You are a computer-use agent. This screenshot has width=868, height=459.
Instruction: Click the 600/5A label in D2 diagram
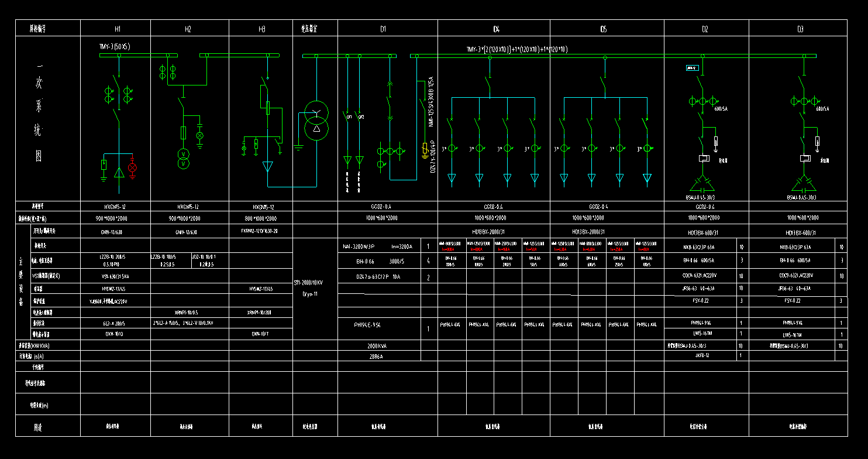click(x=721, y=109)
